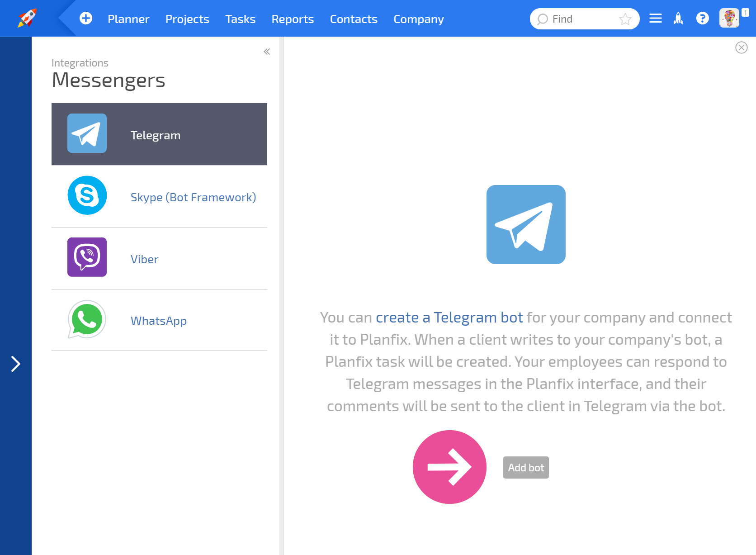Click the Add bot button
This screenshot has width=756, height=555.
point(526,467)
